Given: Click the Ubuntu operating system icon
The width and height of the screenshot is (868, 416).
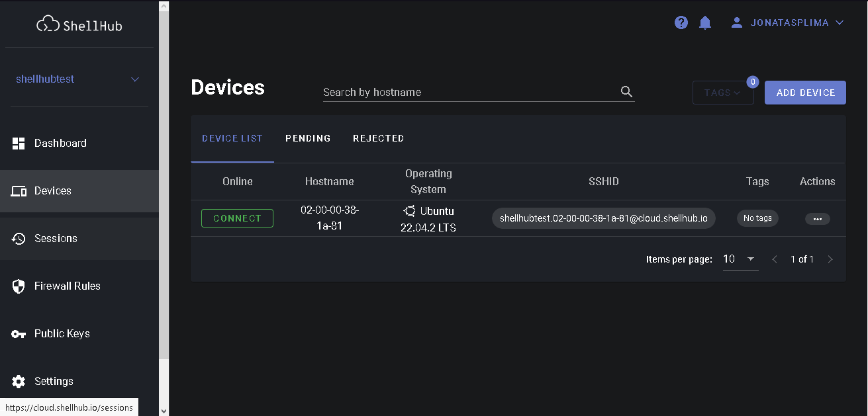Looking at the screenshot, I should [409, 212].
